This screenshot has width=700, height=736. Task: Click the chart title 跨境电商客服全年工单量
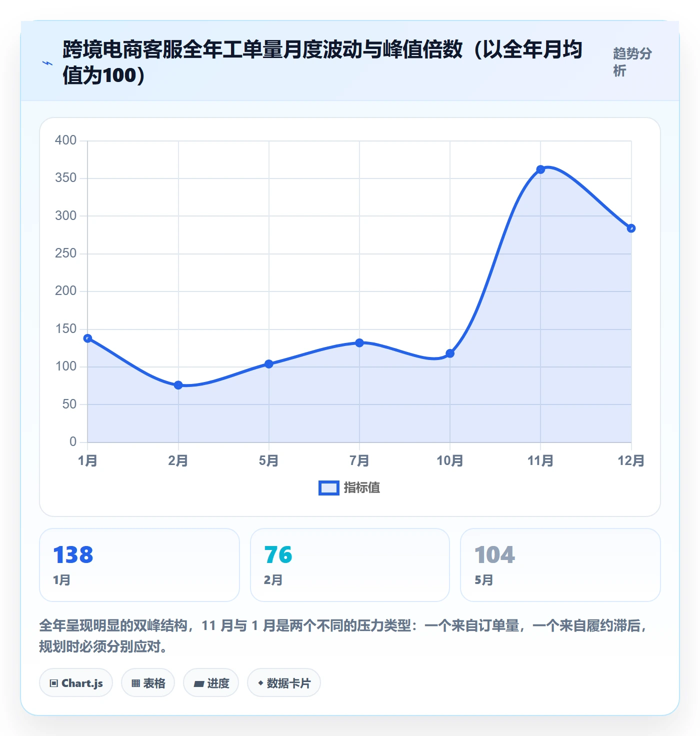(x=322, y=62)
